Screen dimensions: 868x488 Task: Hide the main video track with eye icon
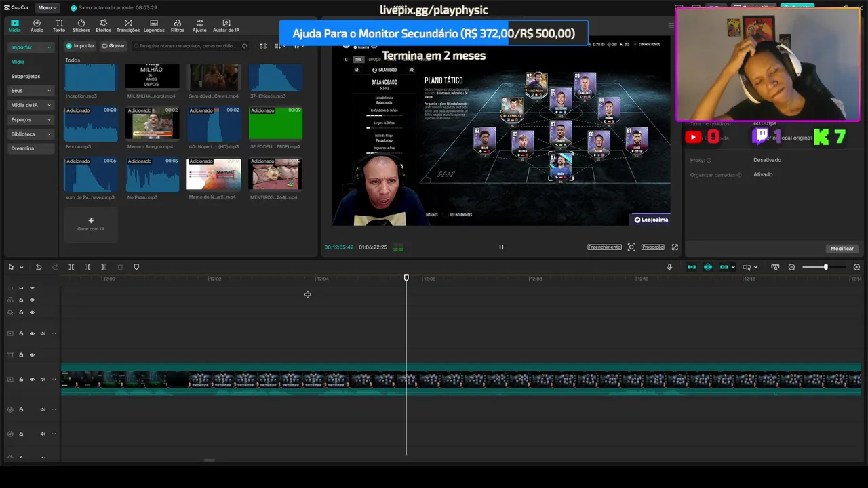pyautogui.click(x=32, y=379)
